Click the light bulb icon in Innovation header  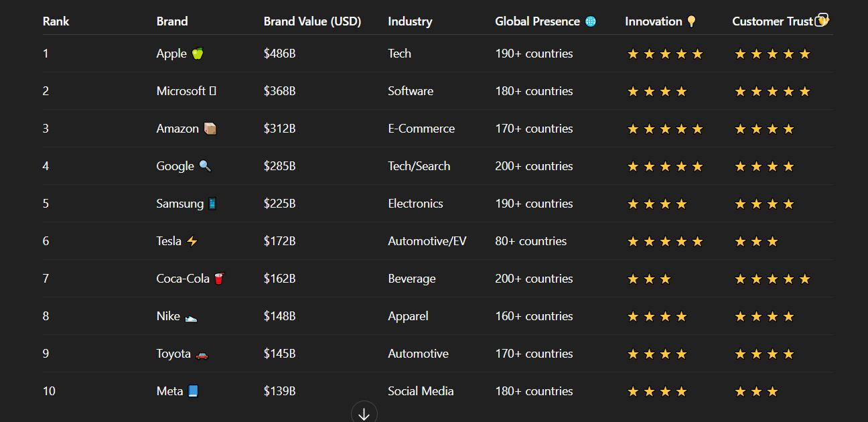tap(691, 21)
